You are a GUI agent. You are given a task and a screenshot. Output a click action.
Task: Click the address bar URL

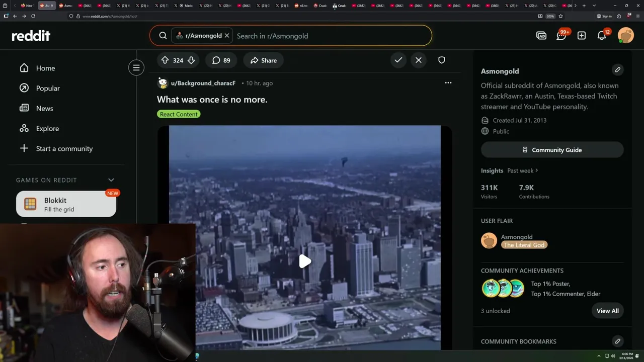pos(110,16)
